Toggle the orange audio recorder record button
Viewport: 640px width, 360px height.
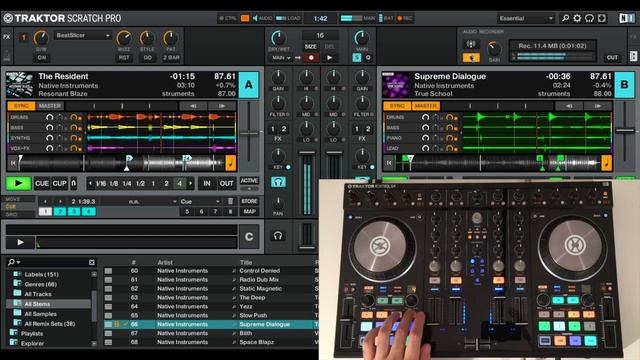tap(471, 58)
